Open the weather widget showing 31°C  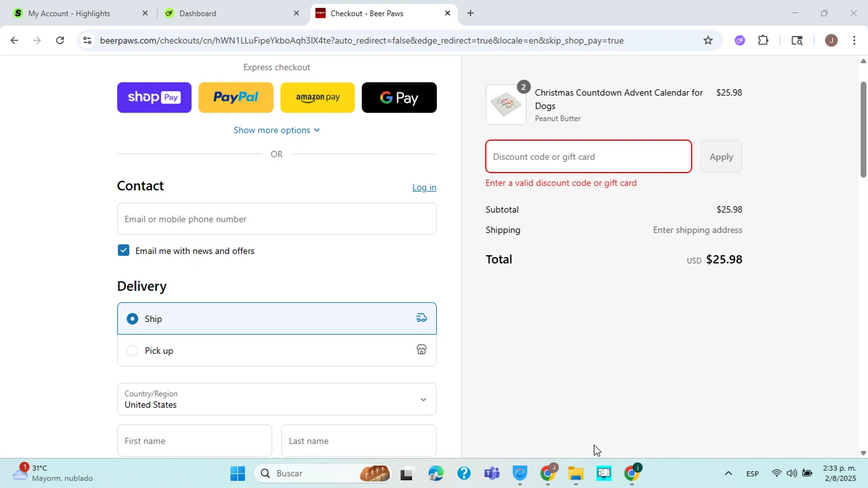tap(53, 473)
